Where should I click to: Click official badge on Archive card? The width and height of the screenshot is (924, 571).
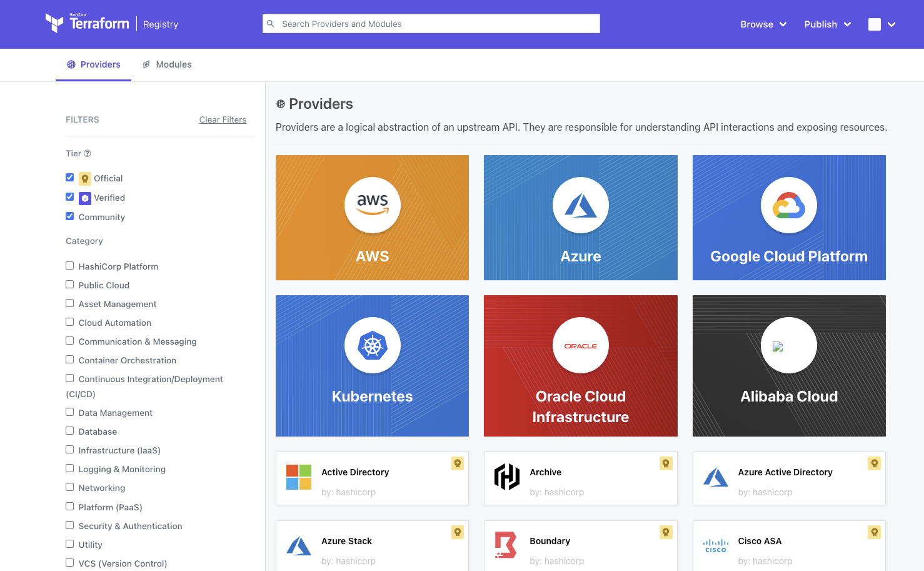666,463
